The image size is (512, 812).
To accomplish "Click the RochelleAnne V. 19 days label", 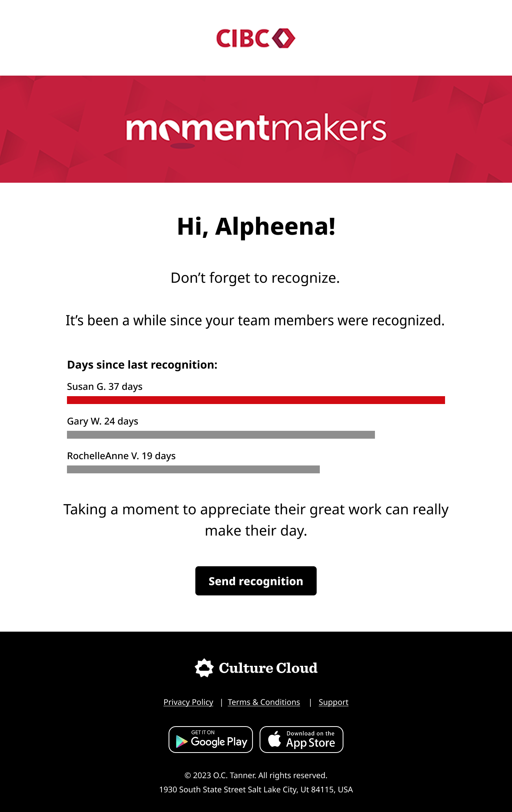I will (x=121, y=456).
